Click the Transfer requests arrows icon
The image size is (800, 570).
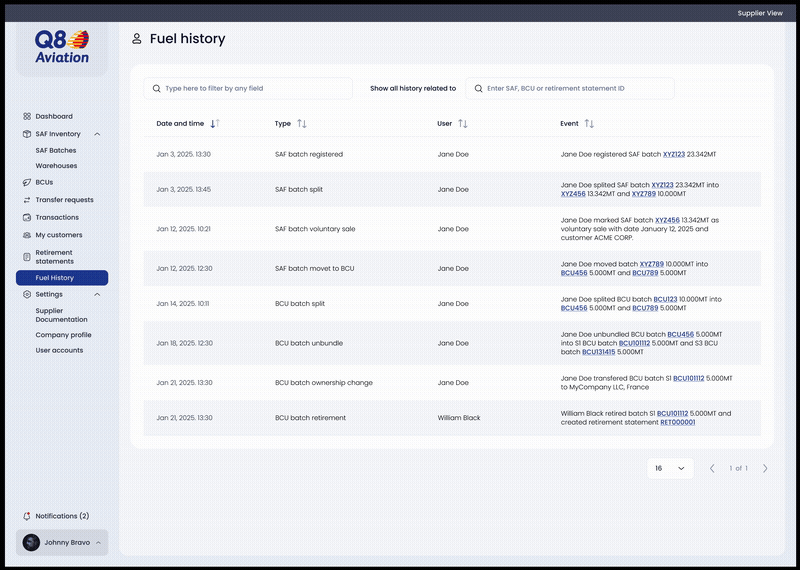point(27,200)
